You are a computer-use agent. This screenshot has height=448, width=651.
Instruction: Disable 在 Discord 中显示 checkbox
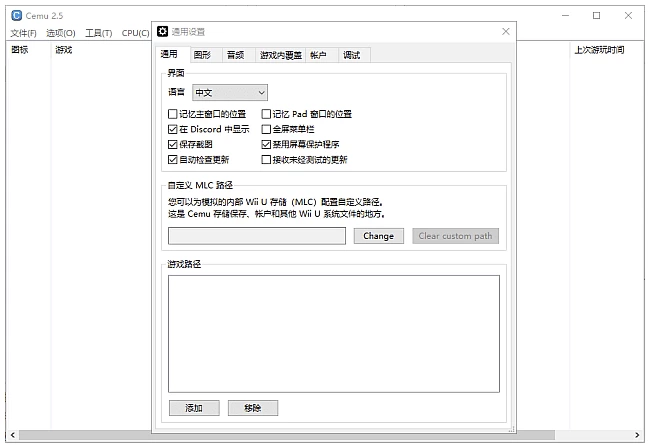pos(173,129)
